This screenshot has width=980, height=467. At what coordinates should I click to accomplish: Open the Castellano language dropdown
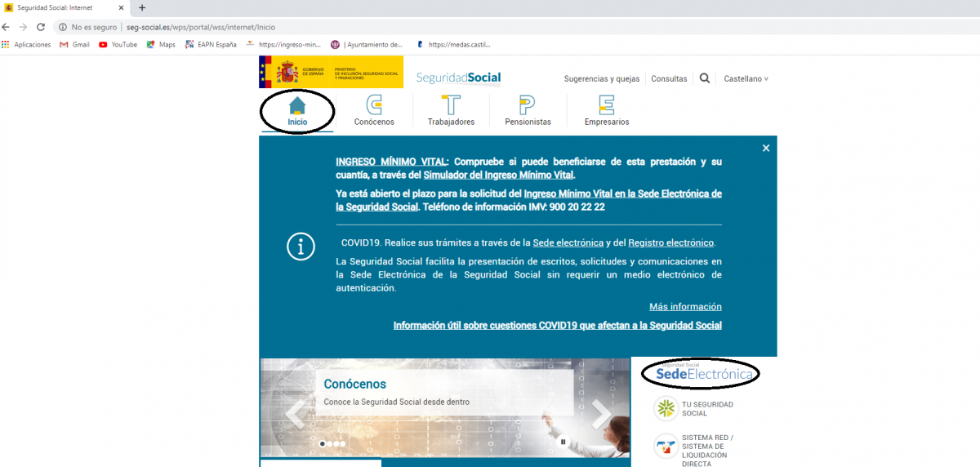[x=746, y=79]
